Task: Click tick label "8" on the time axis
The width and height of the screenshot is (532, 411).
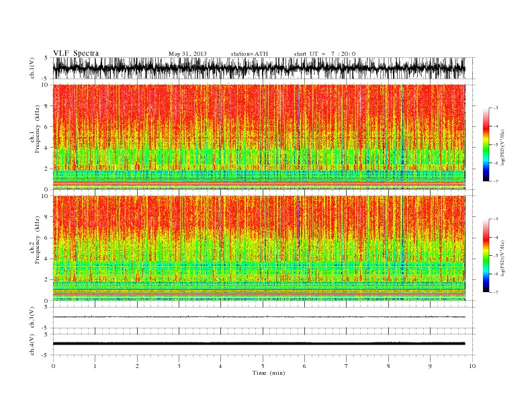Action: (388, 366)
